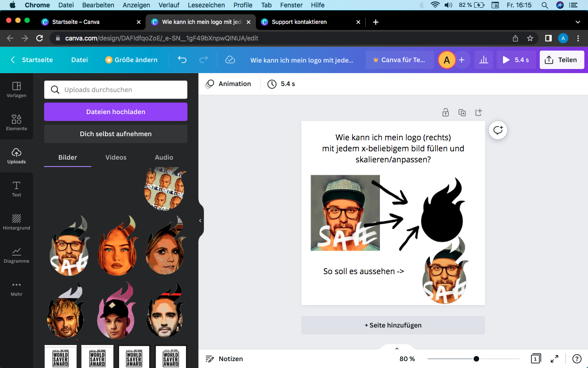
Task: Collapse the side panel with arrow handle
Action: (x=200, y=221)
